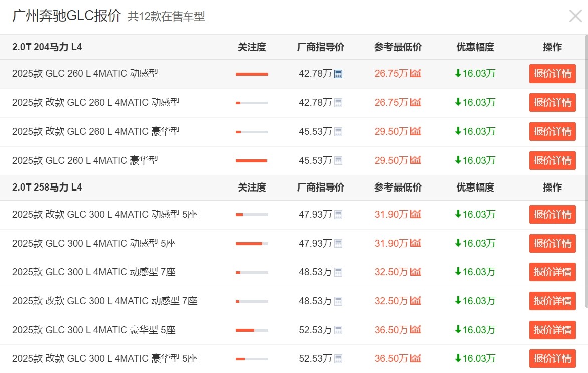The height and width of the screenshot is (373, 588).
Task: Click calculator icon for non-改款 GLC 300 L 动感型 7座
Action: pos(338,272)
